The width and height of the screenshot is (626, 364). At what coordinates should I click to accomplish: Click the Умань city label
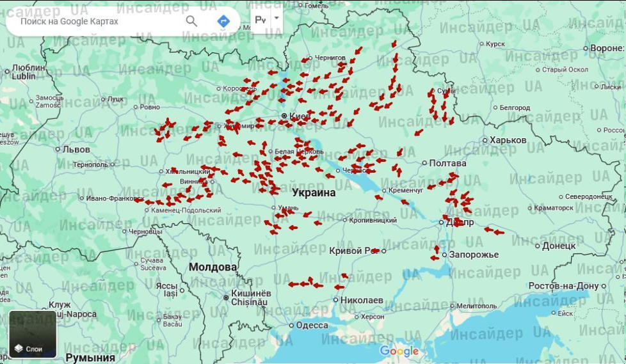[x=288, y=207]
